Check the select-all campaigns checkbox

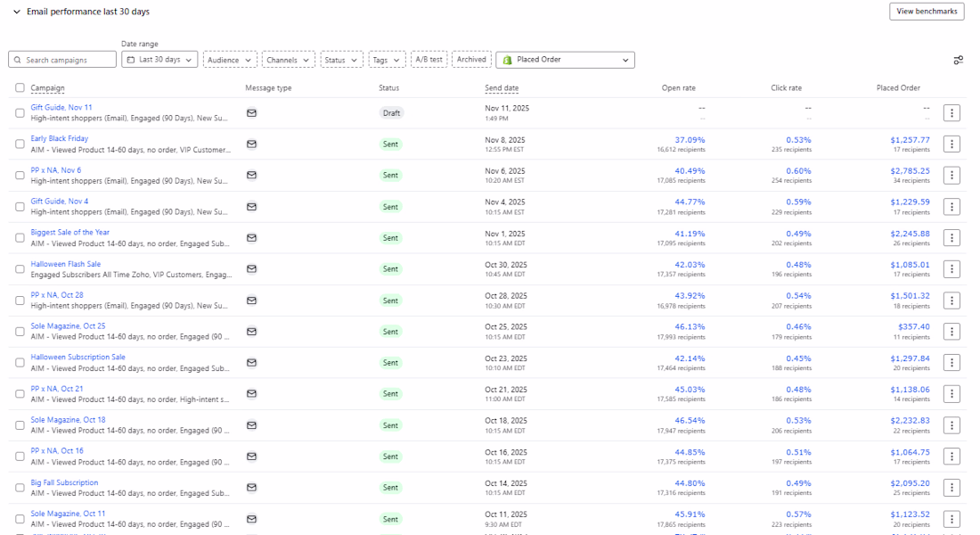20,88
